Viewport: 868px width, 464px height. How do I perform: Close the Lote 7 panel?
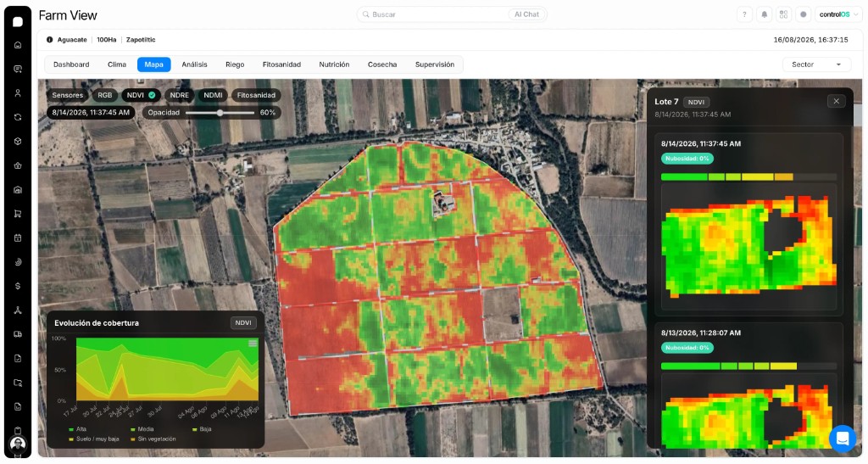pyautogui.click(x=837, y=101)
